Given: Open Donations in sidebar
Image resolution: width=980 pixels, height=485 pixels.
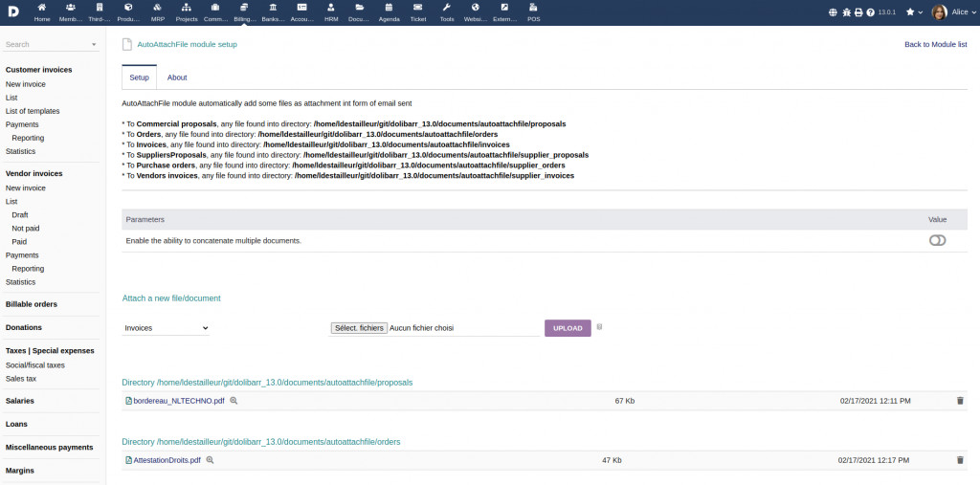Looking at the screenshot, I should (24, 327).
